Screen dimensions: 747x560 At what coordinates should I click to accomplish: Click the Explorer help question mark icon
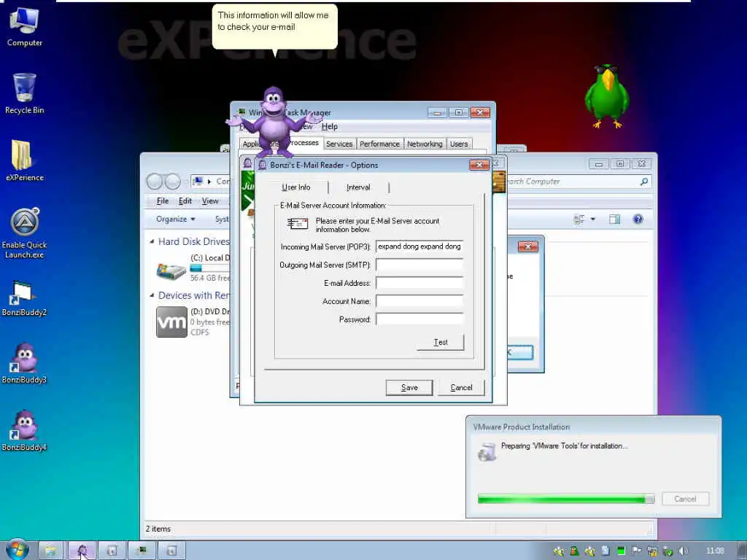pyautogui.click(x=638, y=219)
